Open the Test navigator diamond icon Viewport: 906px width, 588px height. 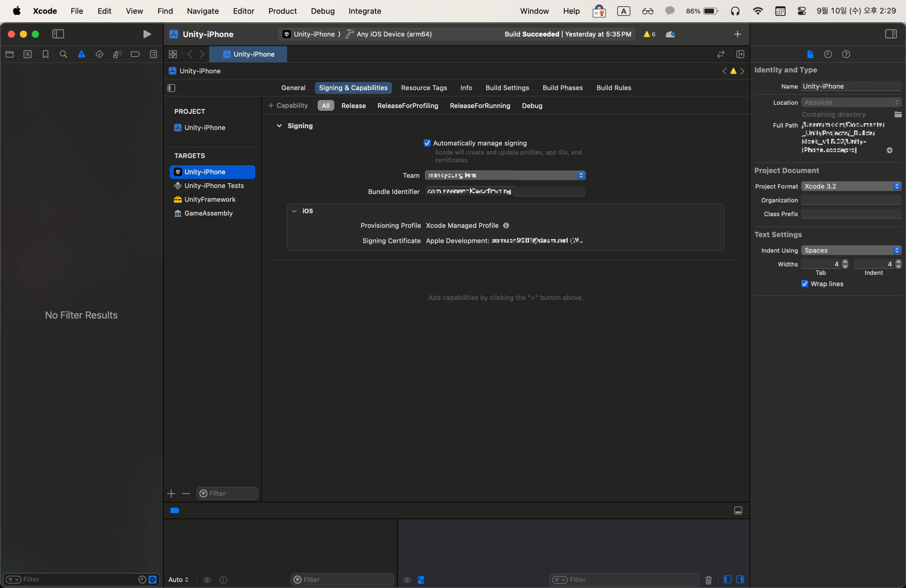point(99,54)
